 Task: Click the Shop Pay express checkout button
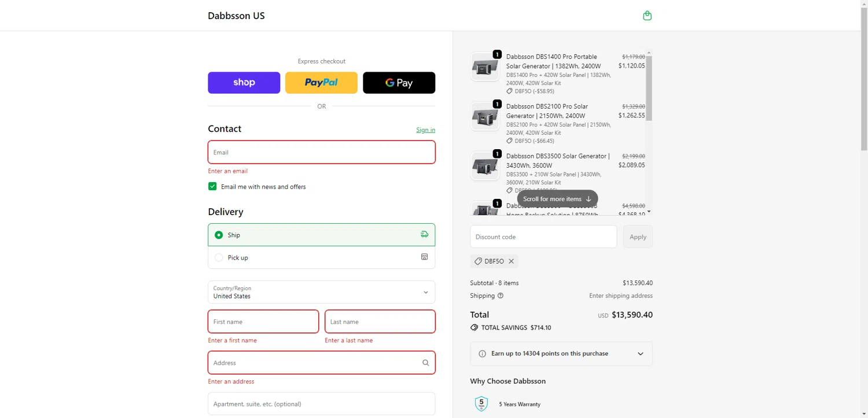244,83
